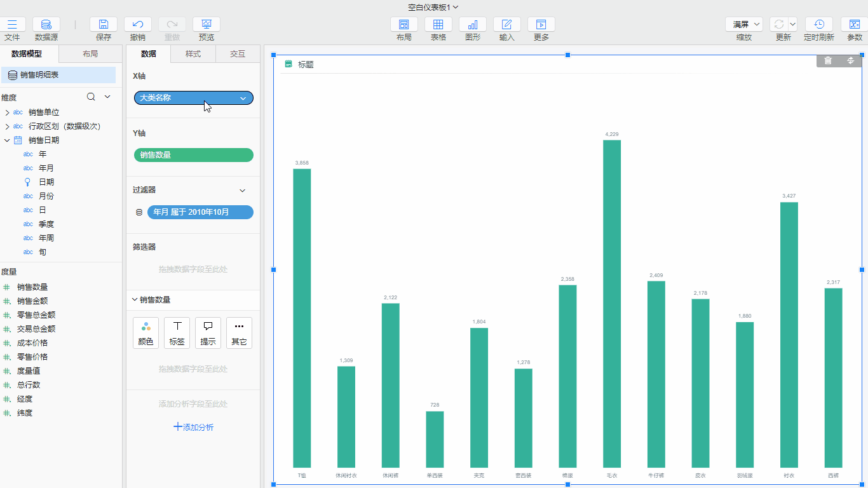Screen dimensions: 868x488
Task: Search dimensions with magnifier icon
Action: pos(91,97)
